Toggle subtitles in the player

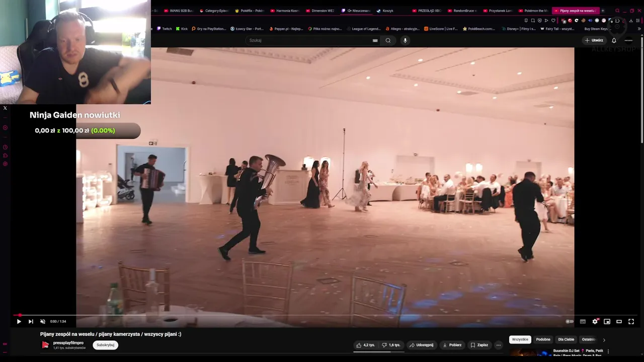[583, 321]
